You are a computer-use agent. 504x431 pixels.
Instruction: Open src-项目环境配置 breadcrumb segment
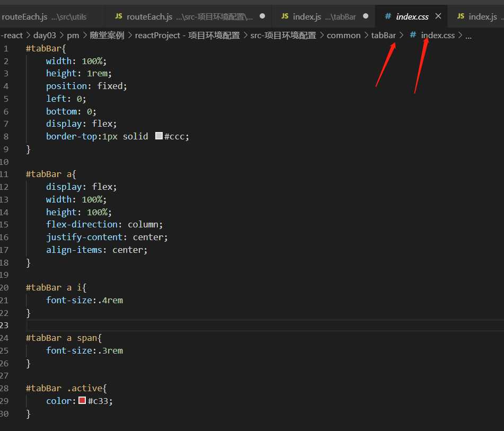tap(283, 36)
